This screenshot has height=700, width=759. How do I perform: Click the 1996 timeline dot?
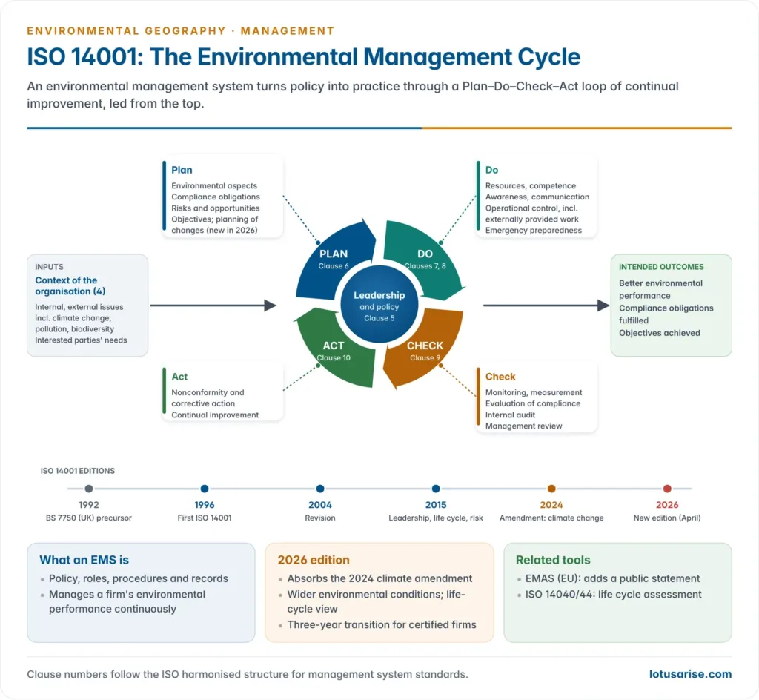(x=205, y=489)
